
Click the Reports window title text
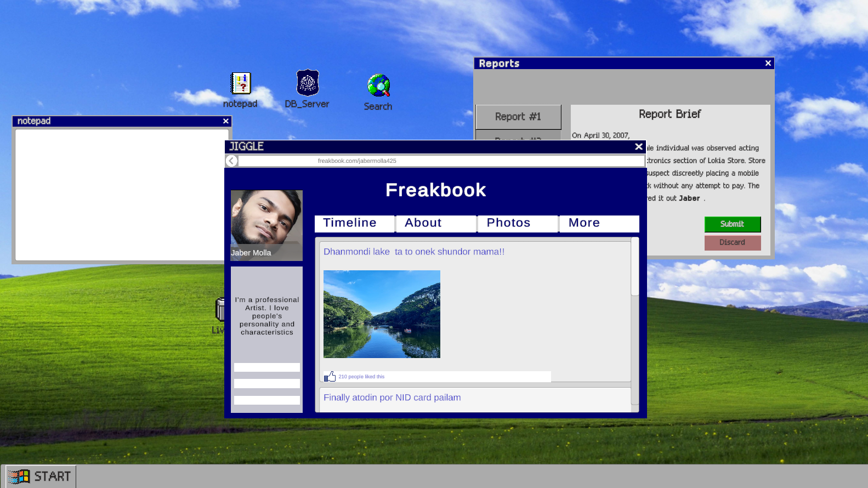pos(499,64)
